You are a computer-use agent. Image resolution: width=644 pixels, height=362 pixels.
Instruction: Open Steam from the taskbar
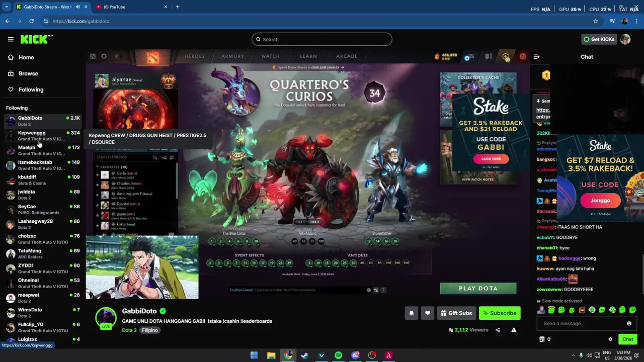click(x=304, y=355)
